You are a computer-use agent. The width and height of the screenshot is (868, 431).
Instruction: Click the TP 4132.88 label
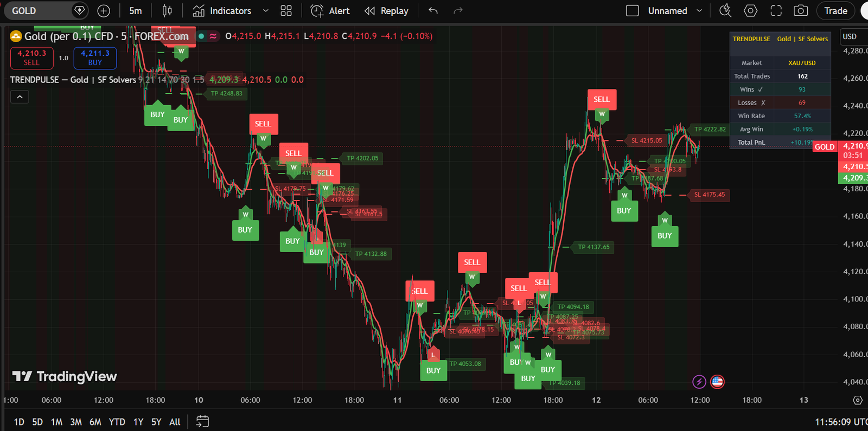[371, 254]
